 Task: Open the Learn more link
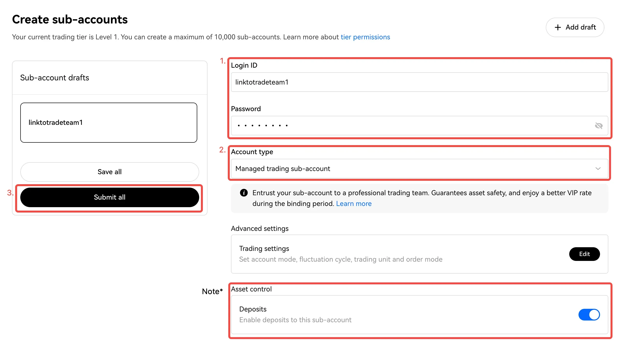pyautogui.click(x=354, y=203)
